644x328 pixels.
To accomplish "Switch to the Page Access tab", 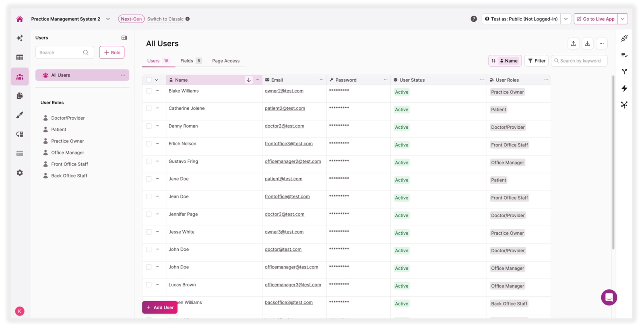I will click(225, 61).
